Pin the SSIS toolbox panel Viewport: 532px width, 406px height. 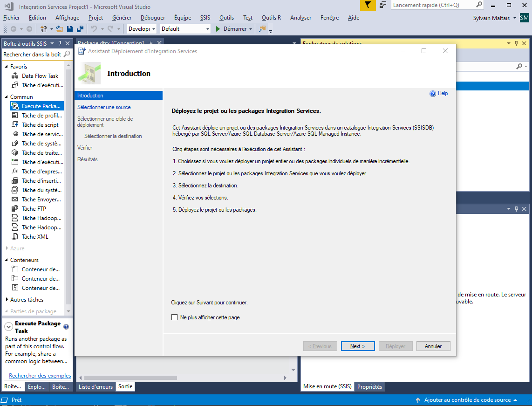click(x=60, y=43)
